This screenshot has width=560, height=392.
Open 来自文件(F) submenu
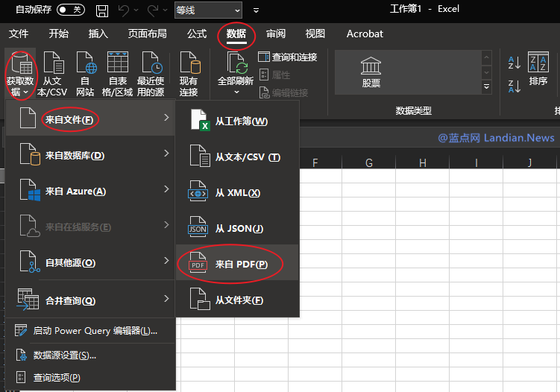(x=90, y=118)
